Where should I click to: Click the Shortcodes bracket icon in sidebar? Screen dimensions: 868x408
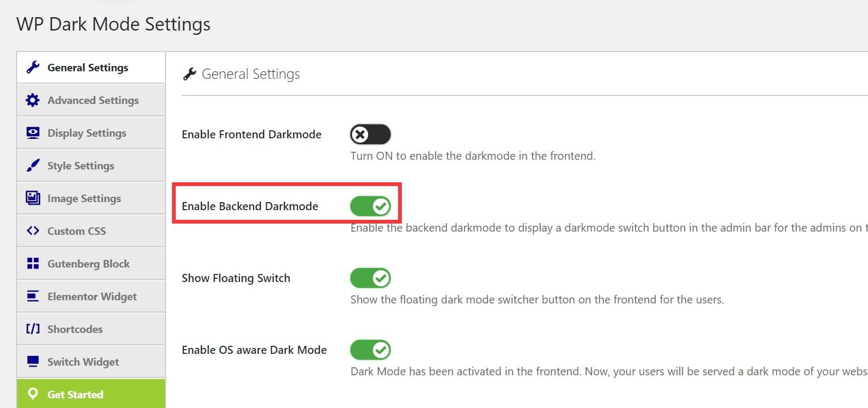coord(33,329)
